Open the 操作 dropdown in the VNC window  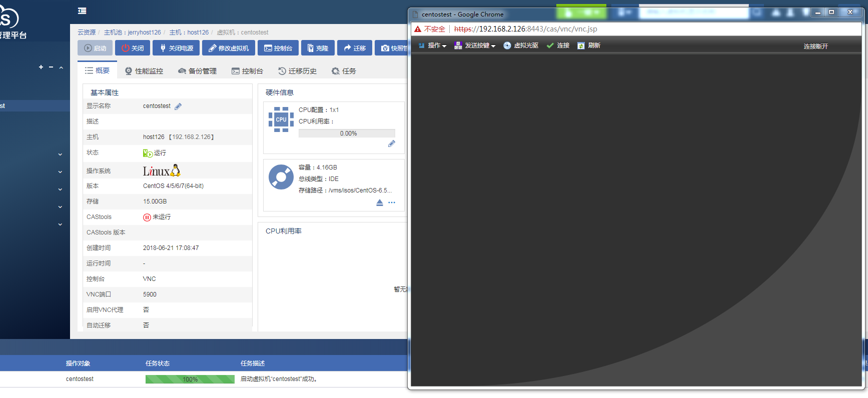click(x=432, y=45)
